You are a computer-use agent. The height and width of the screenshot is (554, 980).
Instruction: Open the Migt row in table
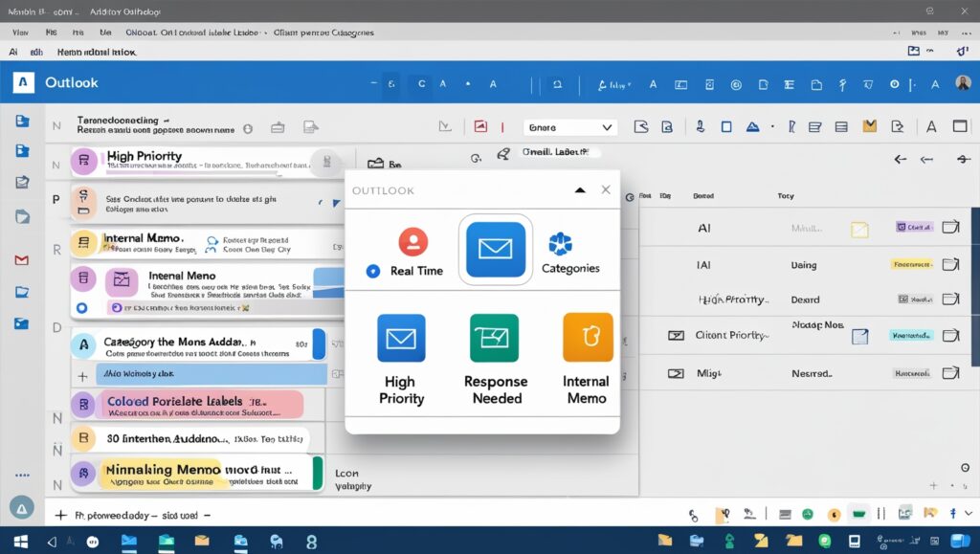(806, 373)
